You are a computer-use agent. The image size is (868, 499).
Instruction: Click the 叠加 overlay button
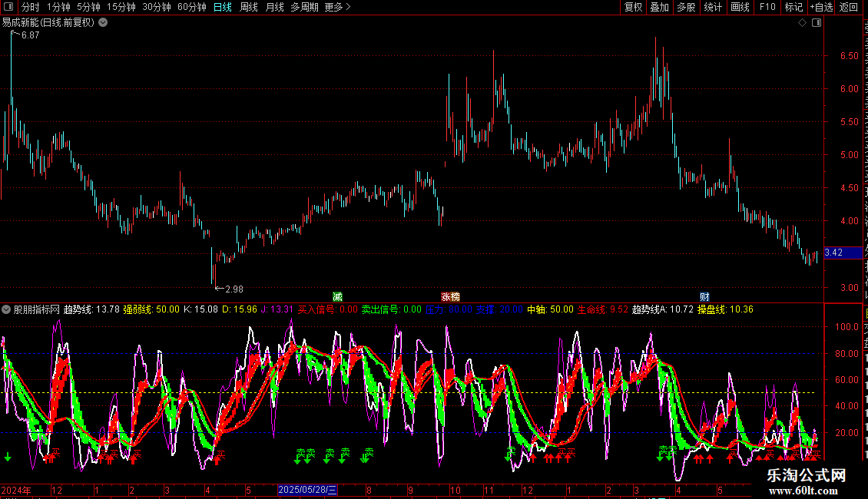tap(660, 7)
